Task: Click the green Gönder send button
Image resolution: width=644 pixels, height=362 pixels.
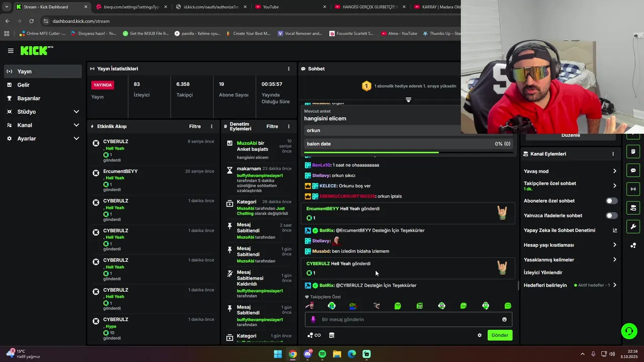Action: (500, 335)
